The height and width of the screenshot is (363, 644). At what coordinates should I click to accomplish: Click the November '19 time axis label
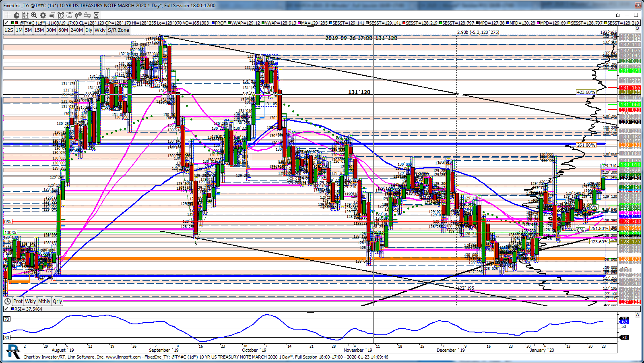click(358, 350)
